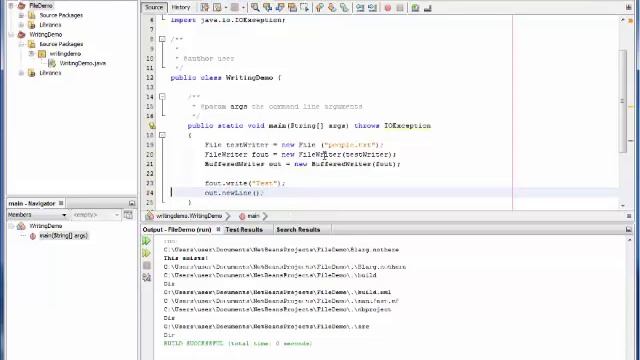The image size is (640, 360).
Task: Expand Source Packages under FileDemo
Action: (21, 15)
